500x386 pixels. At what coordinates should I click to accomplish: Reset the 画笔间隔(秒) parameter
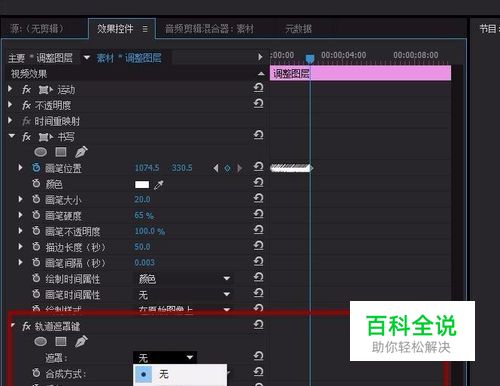point(258,261)
